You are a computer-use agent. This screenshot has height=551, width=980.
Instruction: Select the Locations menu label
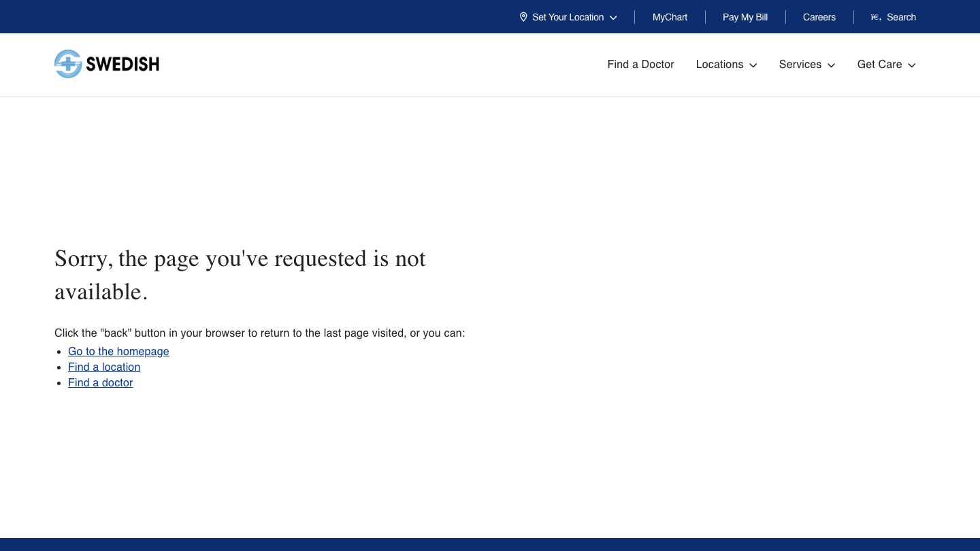coord(719,65)
